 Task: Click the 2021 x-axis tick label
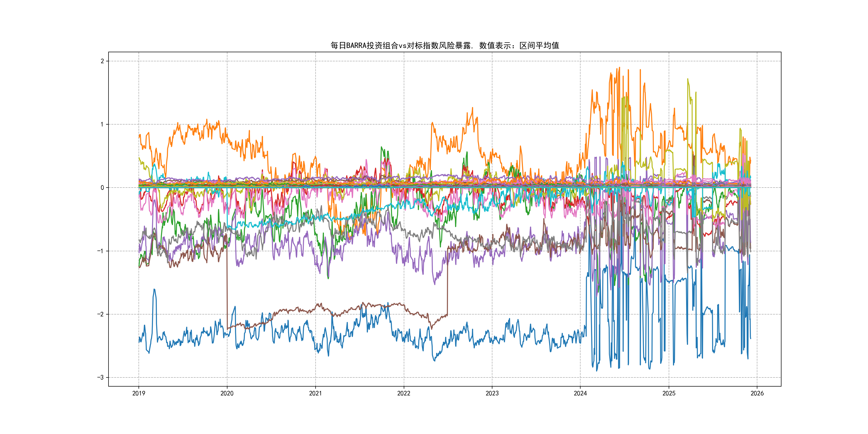point(315,393)
